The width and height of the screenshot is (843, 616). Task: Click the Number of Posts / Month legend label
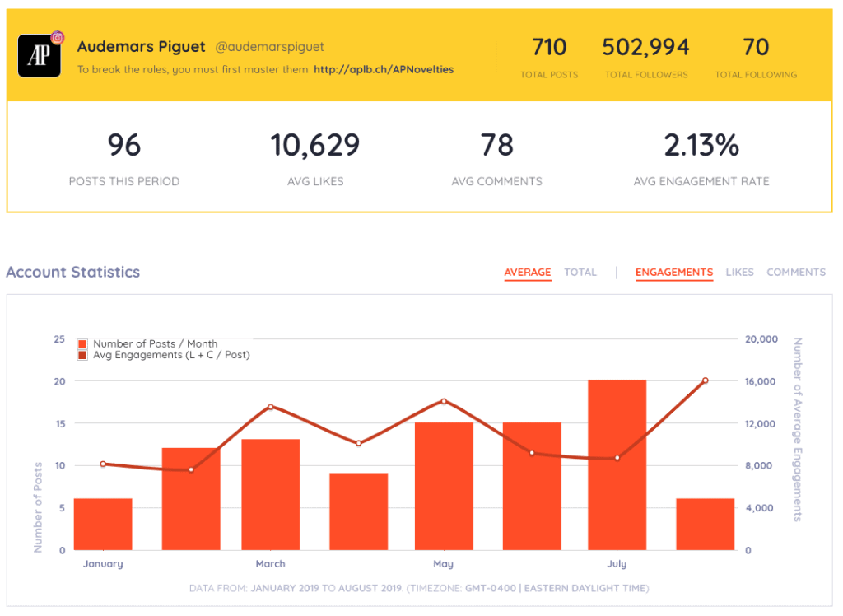tap(156, 343)
